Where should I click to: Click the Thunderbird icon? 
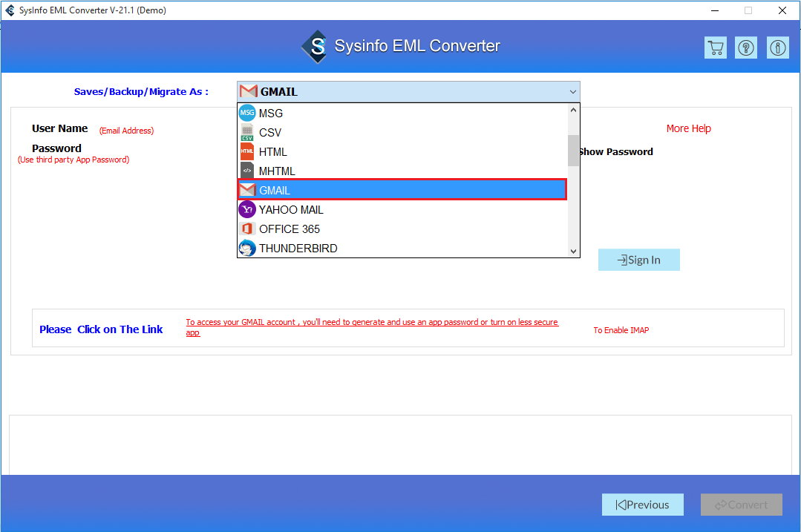point(247,248)
